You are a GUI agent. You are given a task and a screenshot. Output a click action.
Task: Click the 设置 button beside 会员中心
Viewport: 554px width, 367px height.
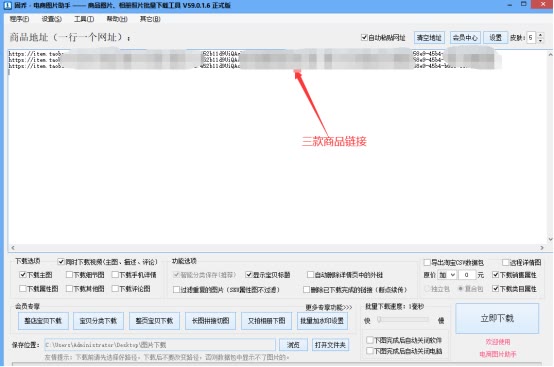pos(495,37)
